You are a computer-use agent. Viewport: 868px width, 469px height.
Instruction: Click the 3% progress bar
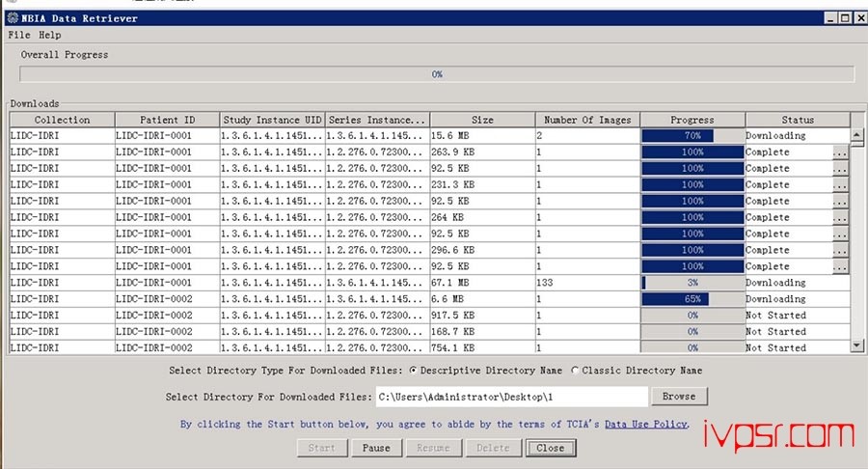(692, 283)
